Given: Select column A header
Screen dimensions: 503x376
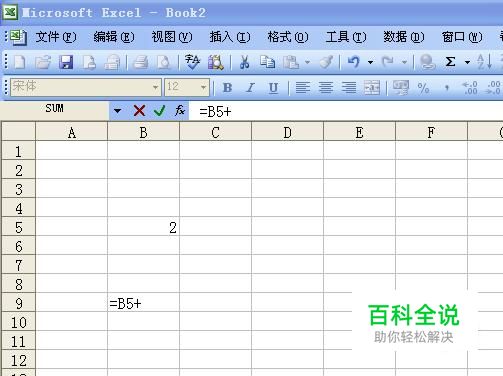Looking at the screenshot, I should tap(71, 132).
